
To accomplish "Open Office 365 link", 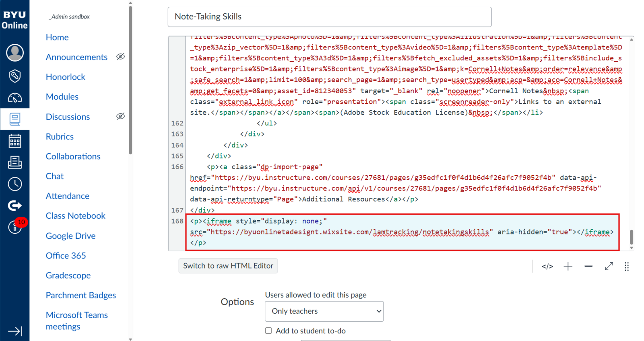I will [x=66, y=256].
